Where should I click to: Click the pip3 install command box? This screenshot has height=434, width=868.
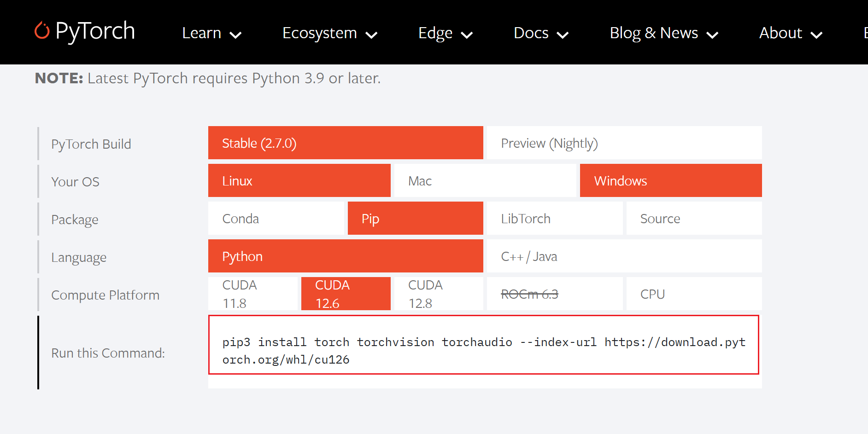tap(483, 351)
